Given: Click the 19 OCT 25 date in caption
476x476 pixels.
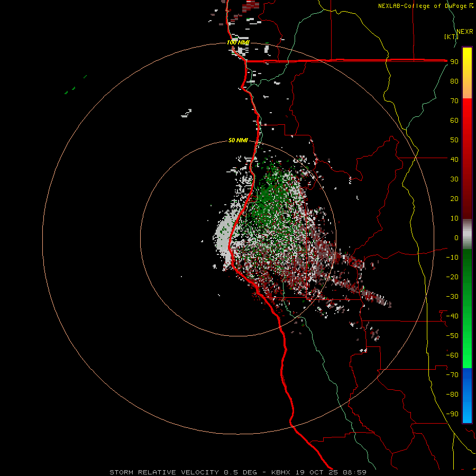Looking at the screenshot, I should (x=316, y=472).
